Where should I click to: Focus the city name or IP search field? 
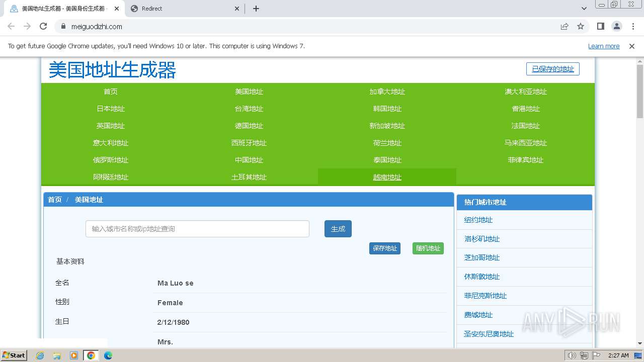pos(197,229)
